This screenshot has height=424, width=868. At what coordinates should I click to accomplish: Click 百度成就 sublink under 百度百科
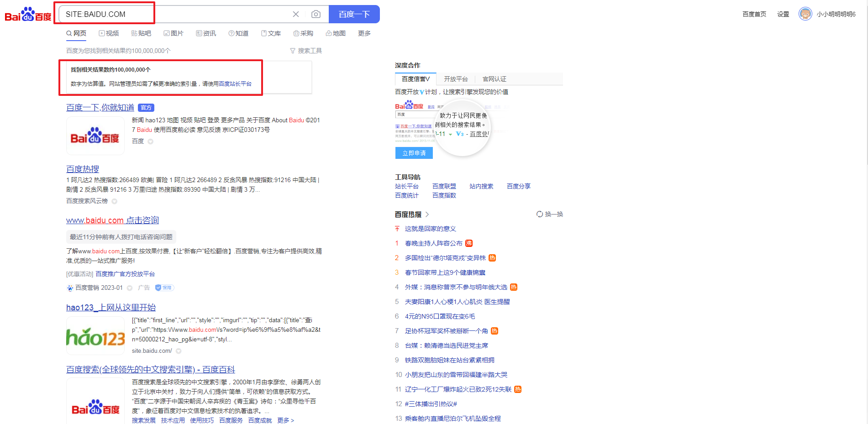(260, 420)
